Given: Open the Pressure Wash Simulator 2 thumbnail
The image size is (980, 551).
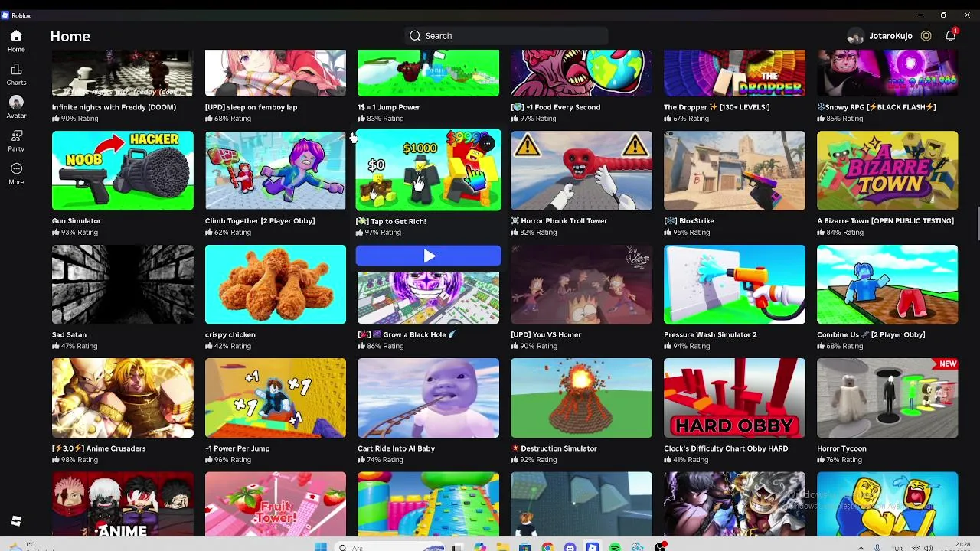Looking at the screenshot, I should point(734,285).
